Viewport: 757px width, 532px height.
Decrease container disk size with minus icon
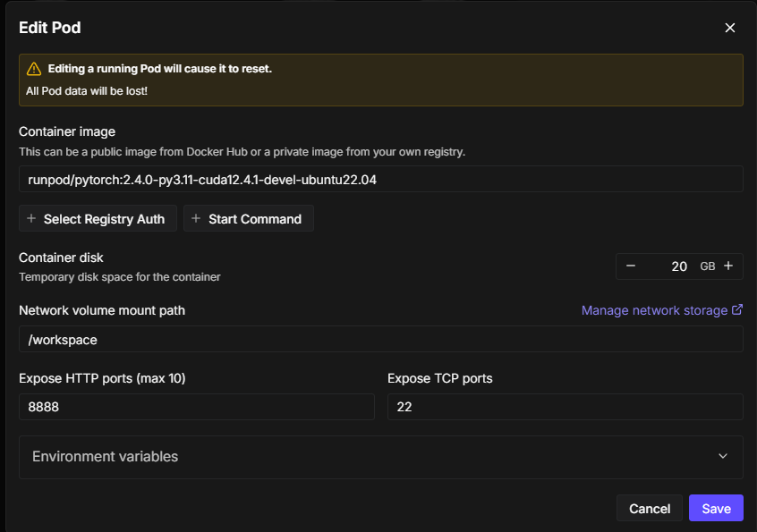coord(631,266)
